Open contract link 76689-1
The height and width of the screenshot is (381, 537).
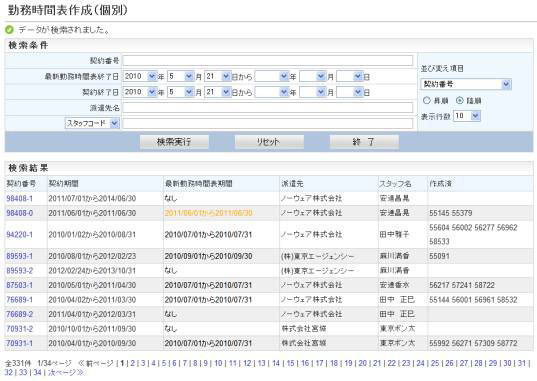pos(20,300)
